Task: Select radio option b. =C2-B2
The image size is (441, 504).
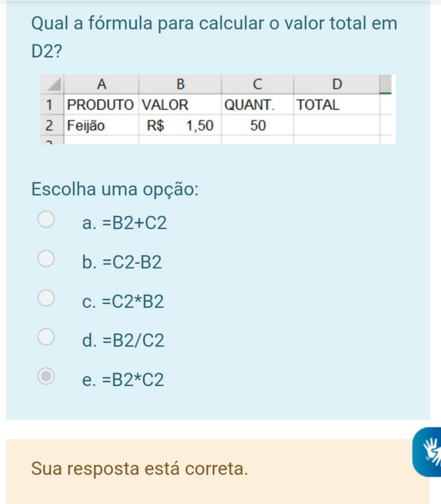Action: pos(46,259)
